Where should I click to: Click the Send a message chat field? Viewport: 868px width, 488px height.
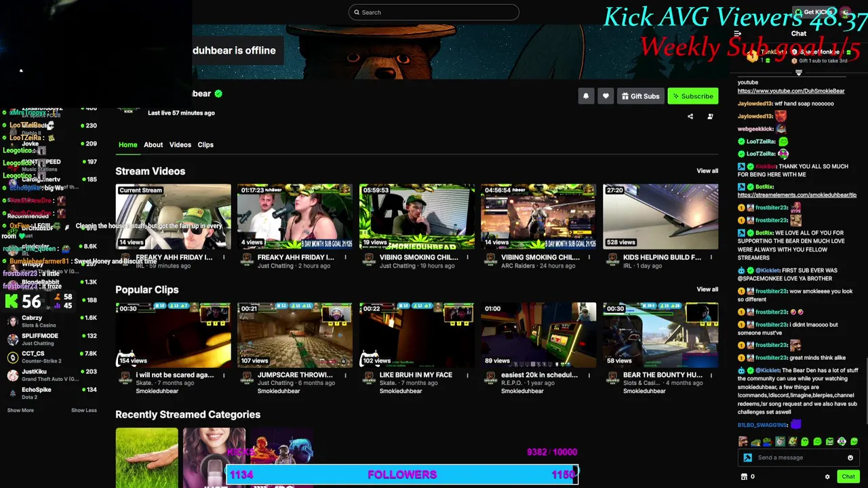click(x=799, y=457)
